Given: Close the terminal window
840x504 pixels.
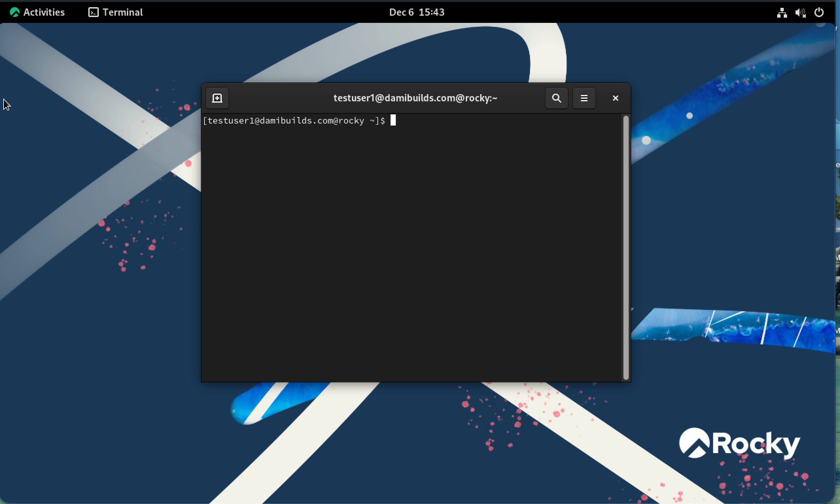Looking at the screenshot, I should pyautogui.click(x=615, y=98).
